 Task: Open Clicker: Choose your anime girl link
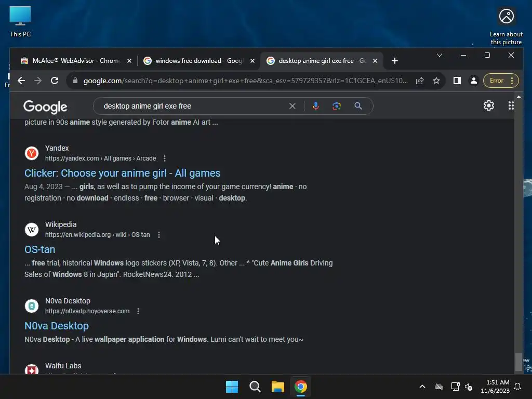(x=123, y=173)
